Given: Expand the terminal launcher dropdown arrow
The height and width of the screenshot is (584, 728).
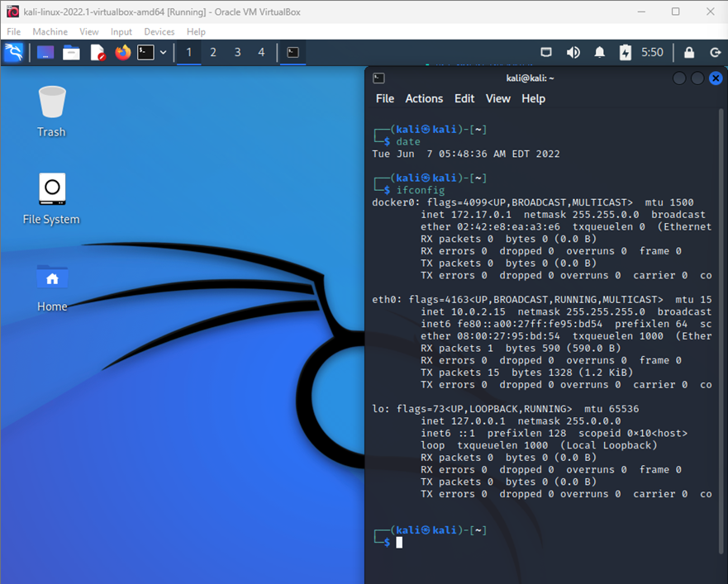Looking at the screenshot, I should point(164,53).
